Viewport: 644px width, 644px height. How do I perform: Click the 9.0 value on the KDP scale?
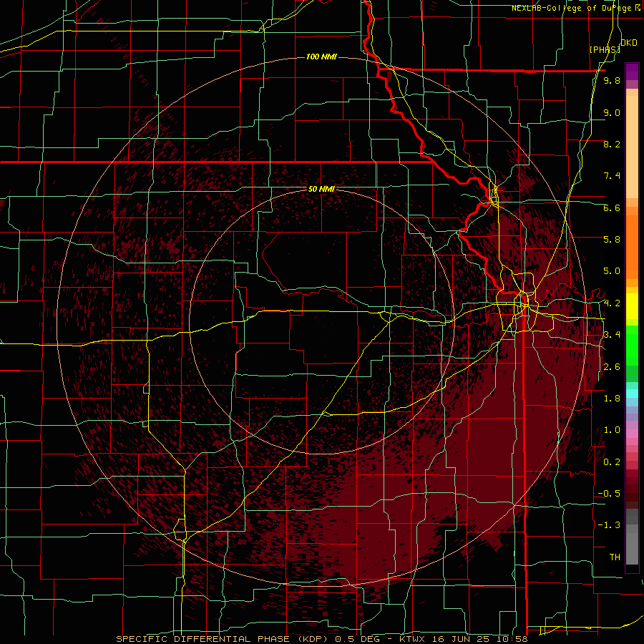pos(612,112)
